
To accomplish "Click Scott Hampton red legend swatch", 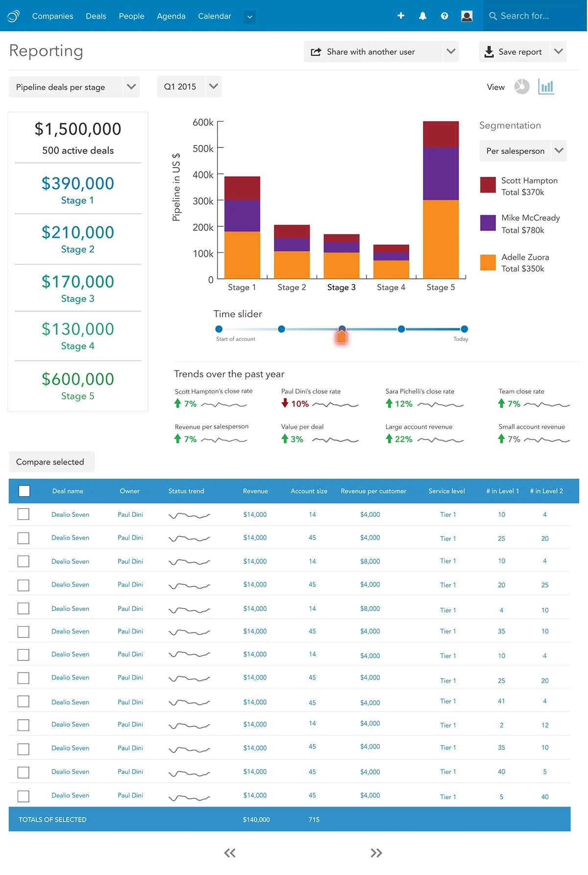I will pyautogui.click(x=488, y=185).
